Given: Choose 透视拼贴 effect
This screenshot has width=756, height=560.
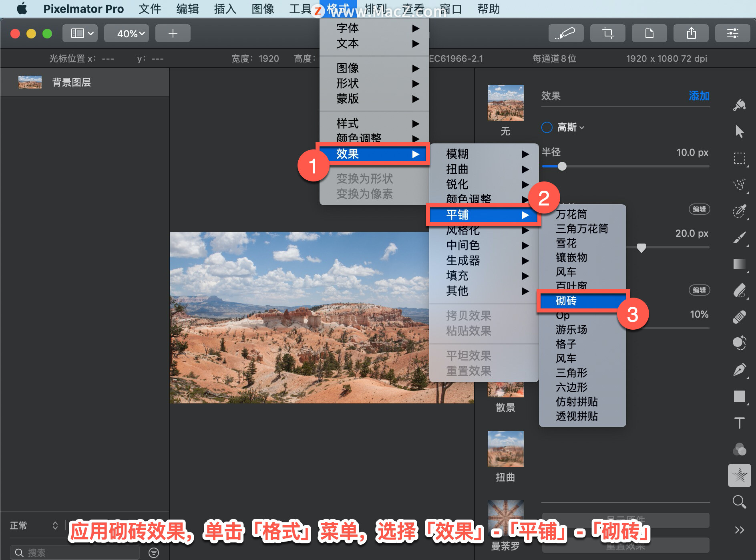Looking at the screenshot, I should [583, 416].
